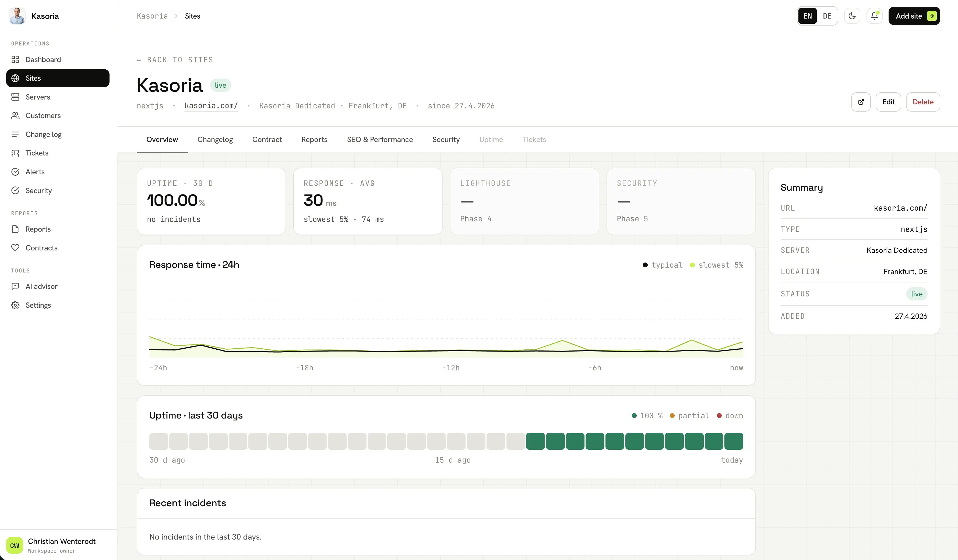
Task: Open site in new window icon
Action: [x=861, y=102]
